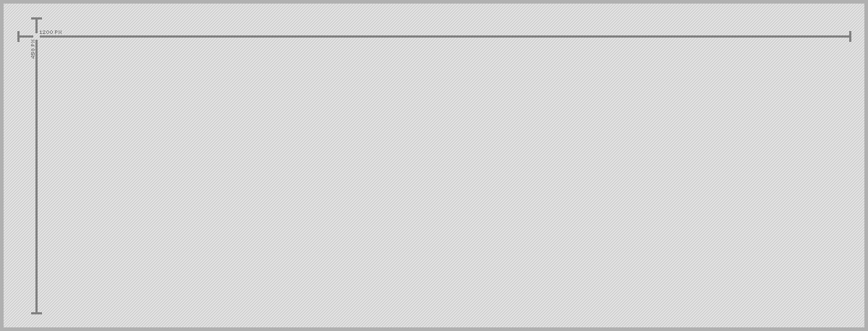
Task: Click the left edge of the gray frame border
Action: tap(1, 165)
